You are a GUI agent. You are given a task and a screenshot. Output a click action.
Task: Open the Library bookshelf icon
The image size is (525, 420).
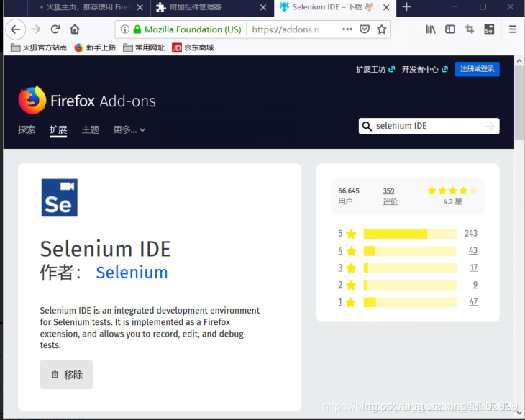431,29
